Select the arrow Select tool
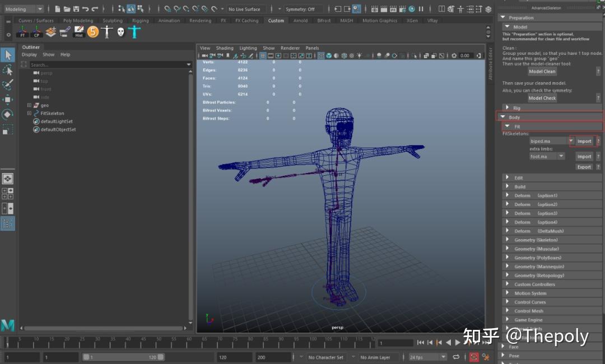Screen dimensions: 605x364 [x=8, y=55]
